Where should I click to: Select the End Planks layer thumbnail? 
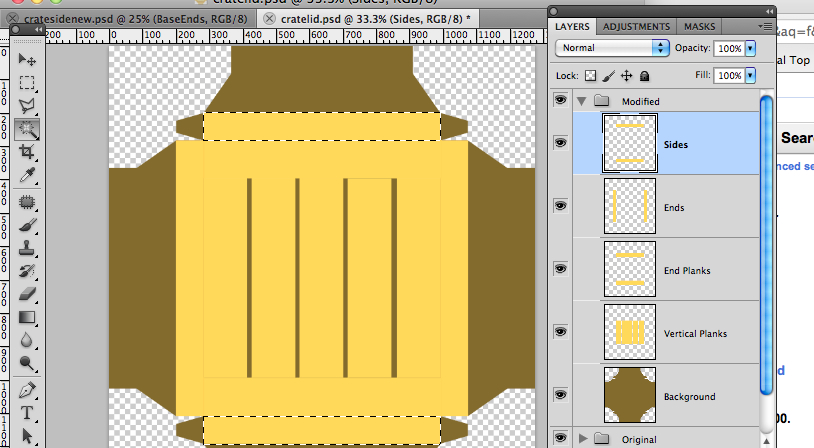[630, 269]
